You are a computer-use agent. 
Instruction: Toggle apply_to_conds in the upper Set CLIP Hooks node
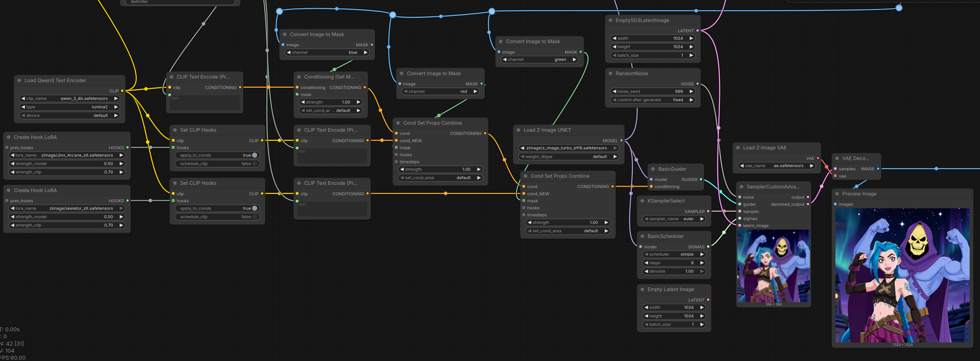217,155
